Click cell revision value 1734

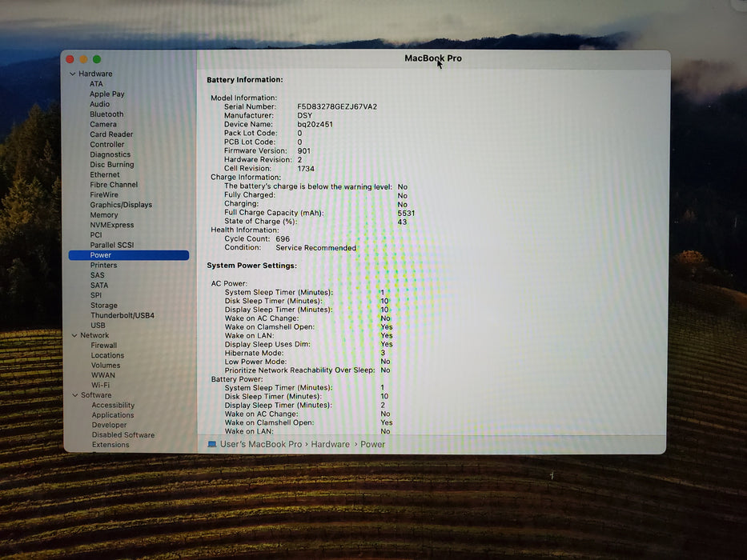[306, 169]
